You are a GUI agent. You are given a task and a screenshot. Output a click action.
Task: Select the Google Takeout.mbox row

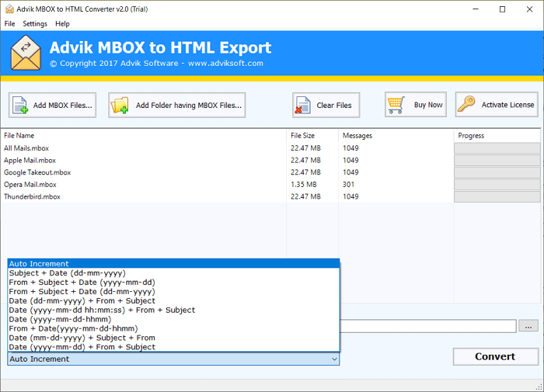click(270, 172)
